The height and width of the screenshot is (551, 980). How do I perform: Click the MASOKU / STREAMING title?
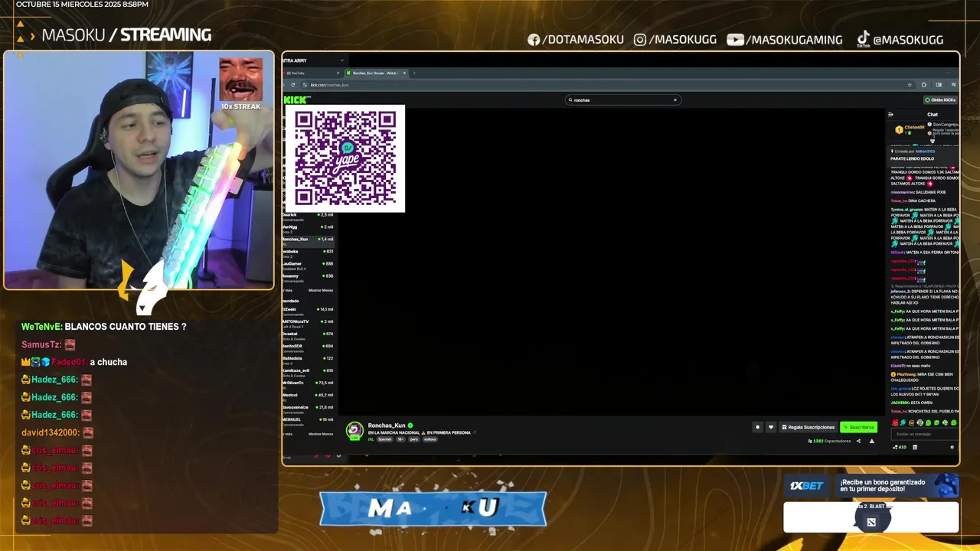coord(126,34)
